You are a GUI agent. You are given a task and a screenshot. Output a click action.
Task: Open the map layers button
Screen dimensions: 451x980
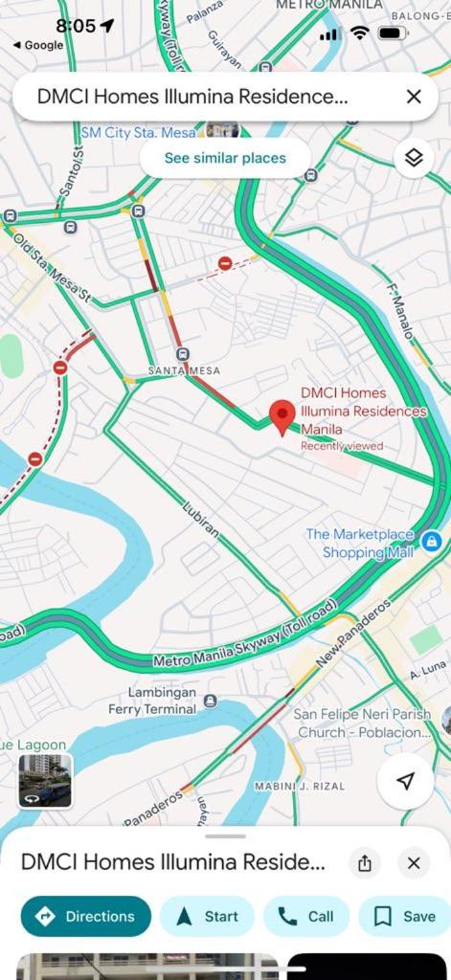[x=414, y=158]
